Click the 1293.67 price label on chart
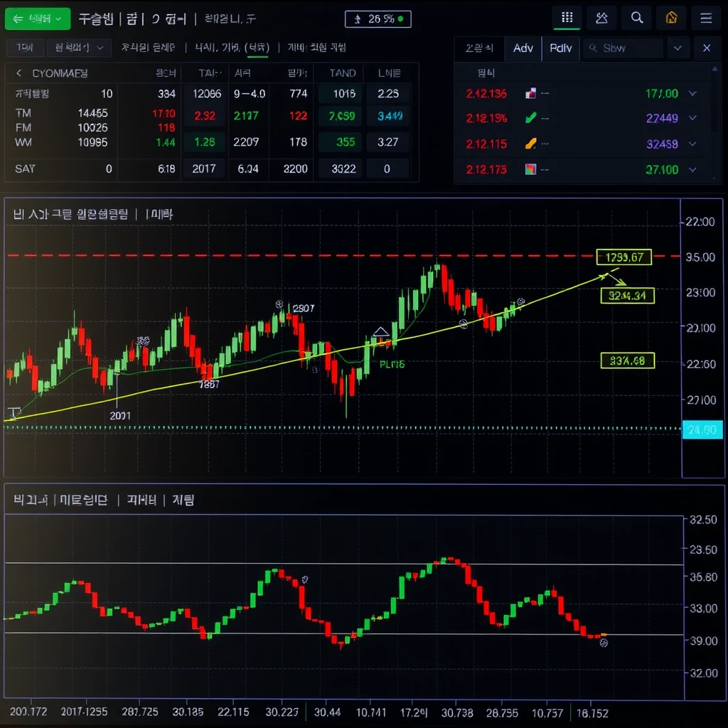The image size is (728, 728). 623,257
